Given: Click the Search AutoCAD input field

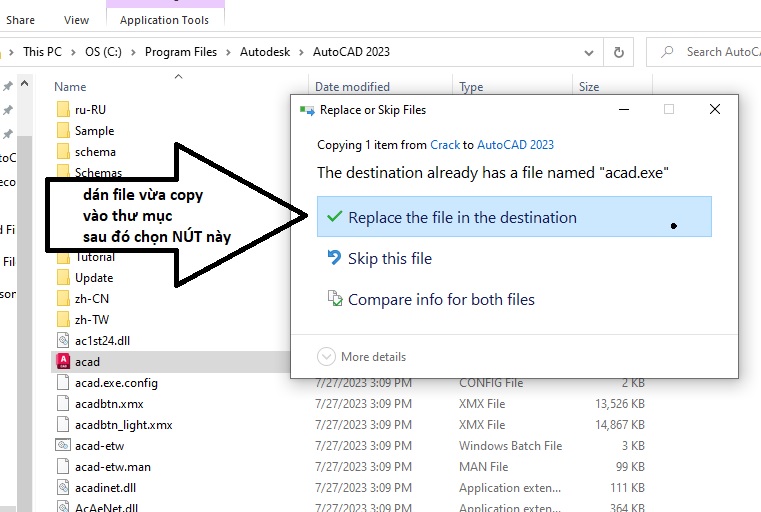Looking at the screenshot, I should [715, 52].
